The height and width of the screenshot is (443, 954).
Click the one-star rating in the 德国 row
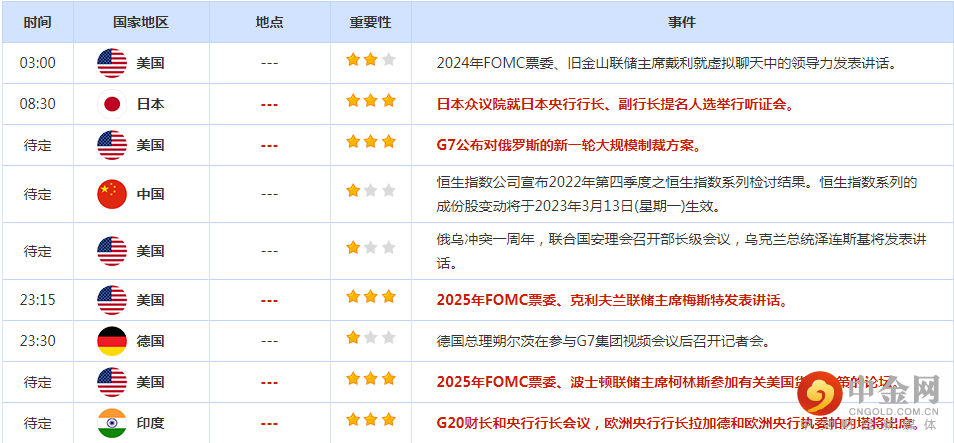click(370, 339)
